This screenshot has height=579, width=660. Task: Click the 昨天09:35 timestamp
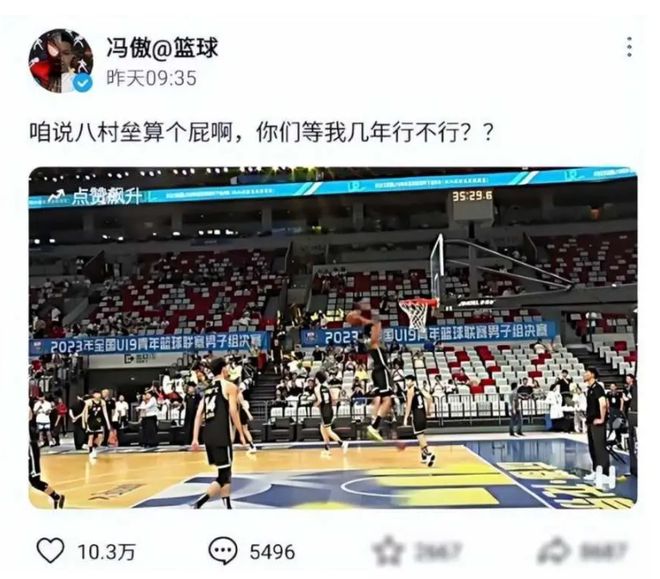coord(152,78)
